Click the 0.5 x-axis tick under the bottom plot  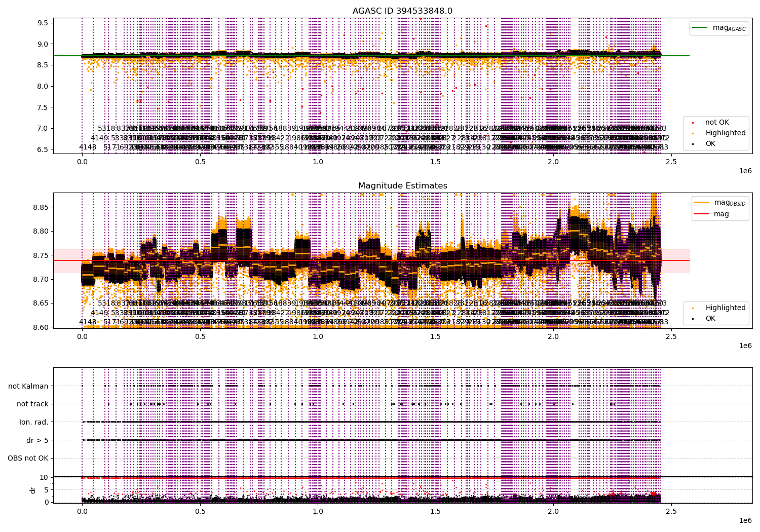(200, 511)
